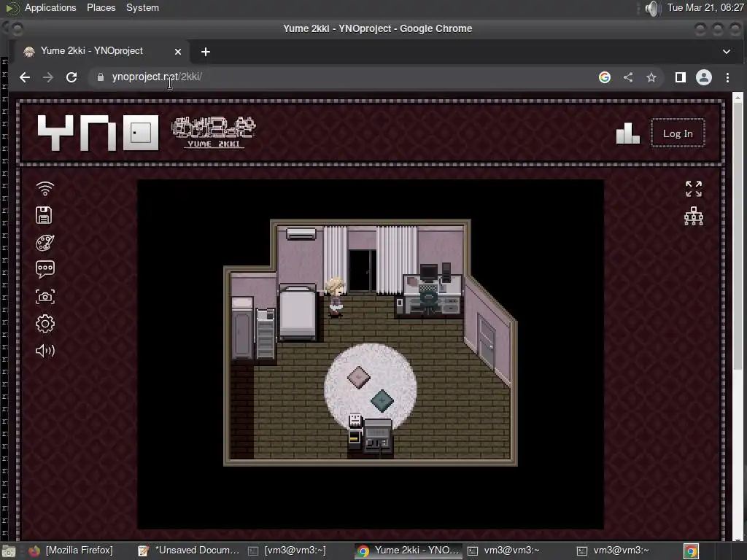Open game settings gear icon
The height and width of the screenshot is (560, 747).
click(x=45, y=324)
